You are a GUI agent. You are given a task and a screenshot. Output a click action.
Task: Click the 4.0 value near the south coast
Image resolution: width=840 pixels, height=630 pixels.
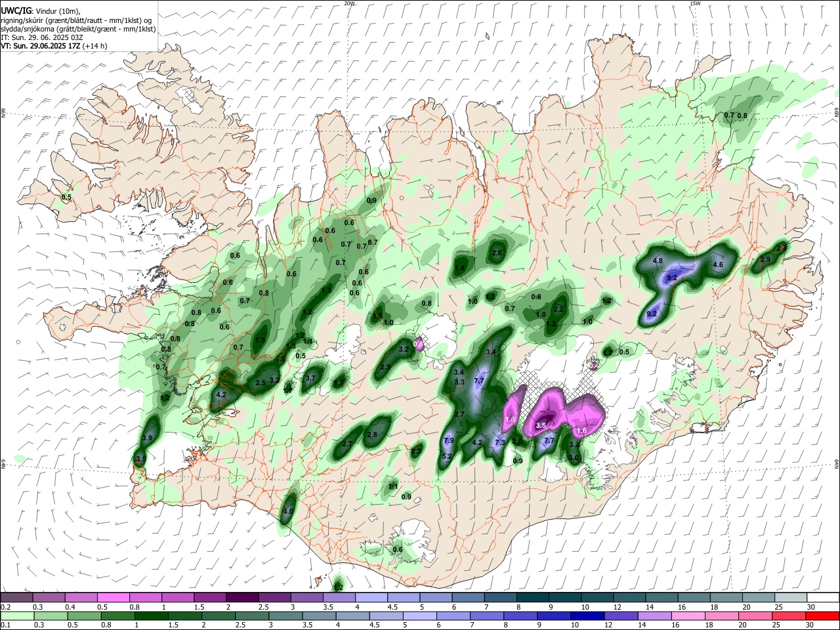click(x=287, y=512)
